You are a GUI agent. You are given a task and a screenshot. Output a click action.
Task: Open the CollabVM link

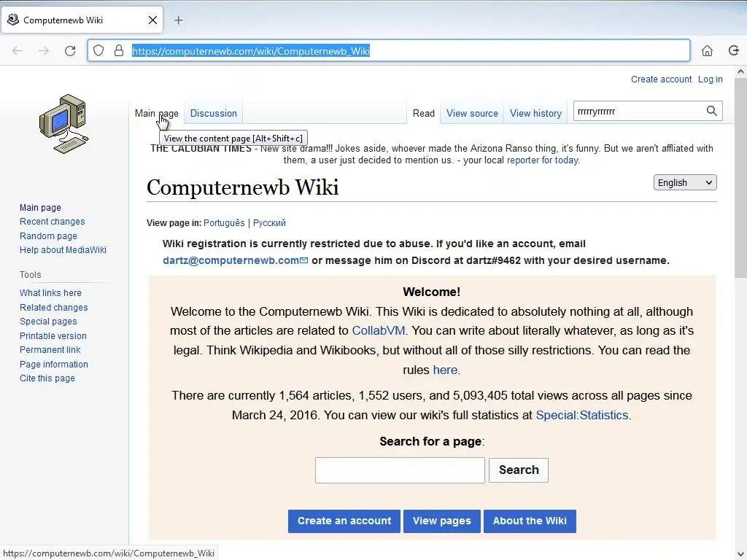coord(379,330)
